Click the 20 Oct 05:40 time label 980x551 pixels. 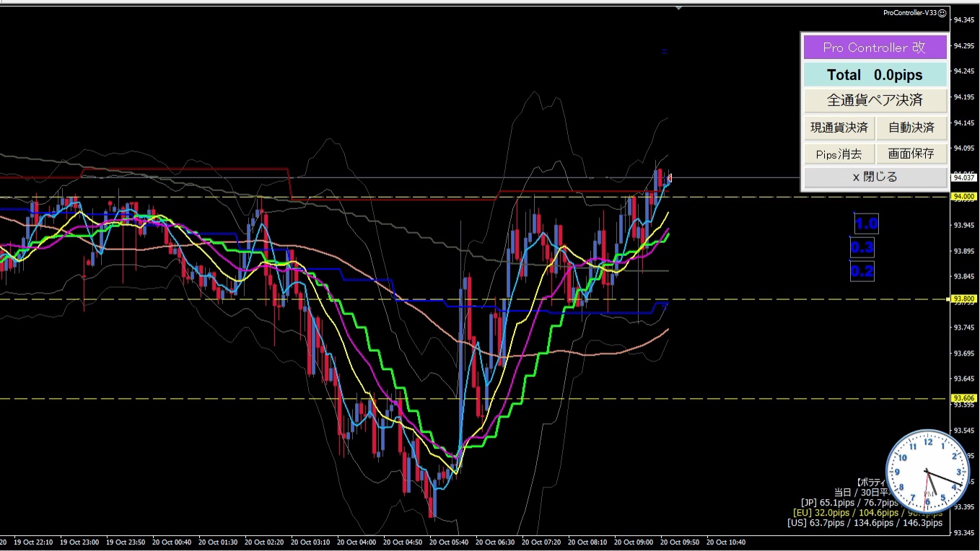click(x=448, y=542)
